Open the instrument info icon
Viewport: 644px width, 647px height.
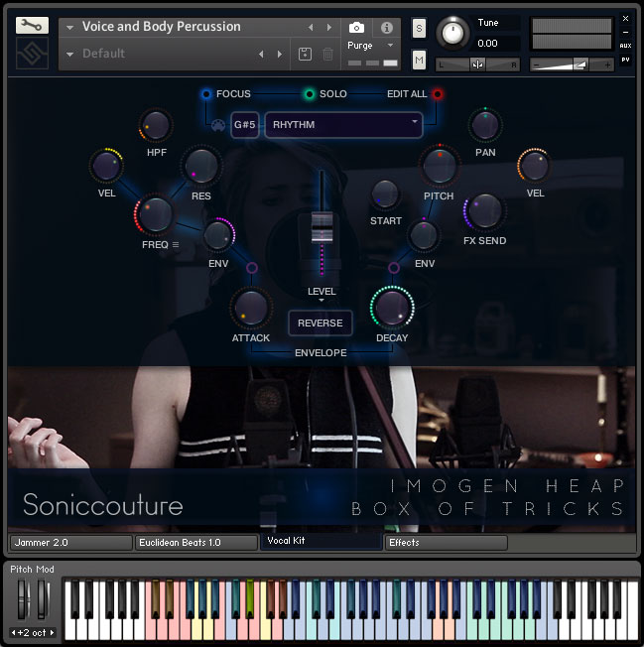coord(387,28)
